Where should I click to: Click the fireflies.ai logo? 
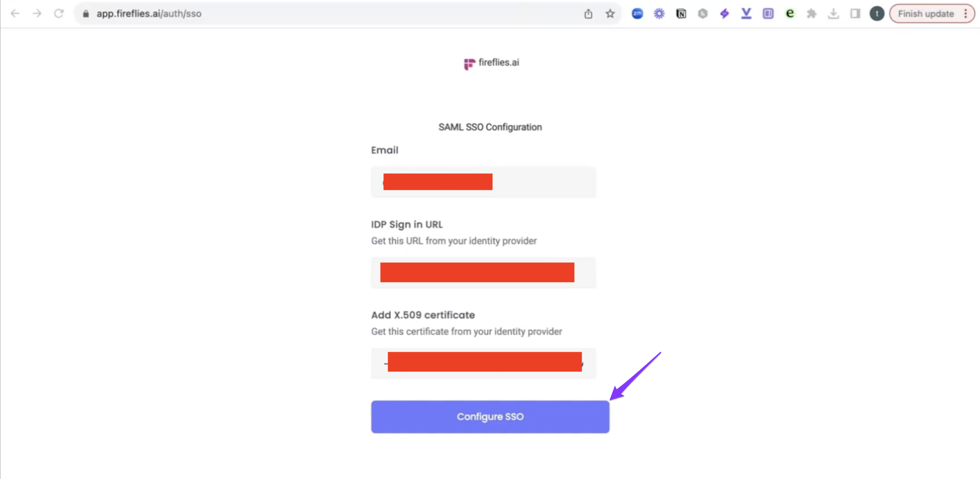pos(491,63)
